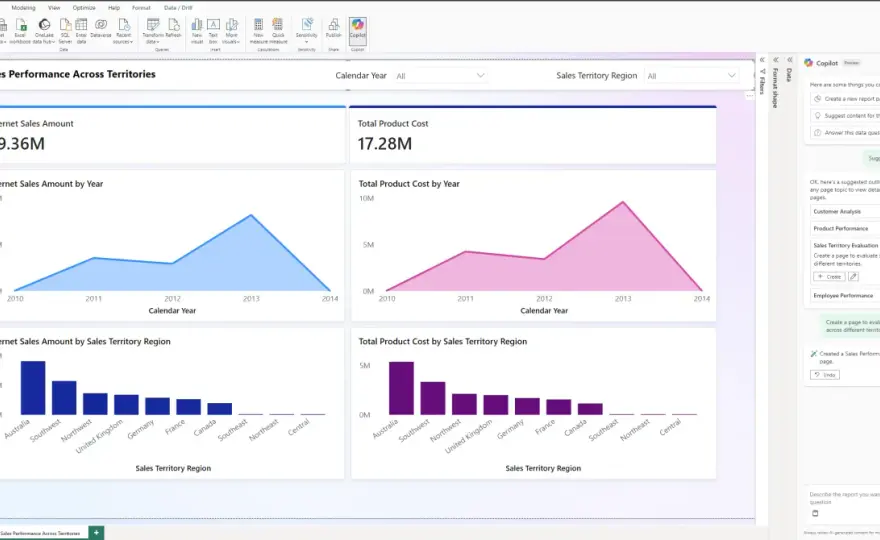Select the blue Australia bar in Sales Amount chart

33,388
